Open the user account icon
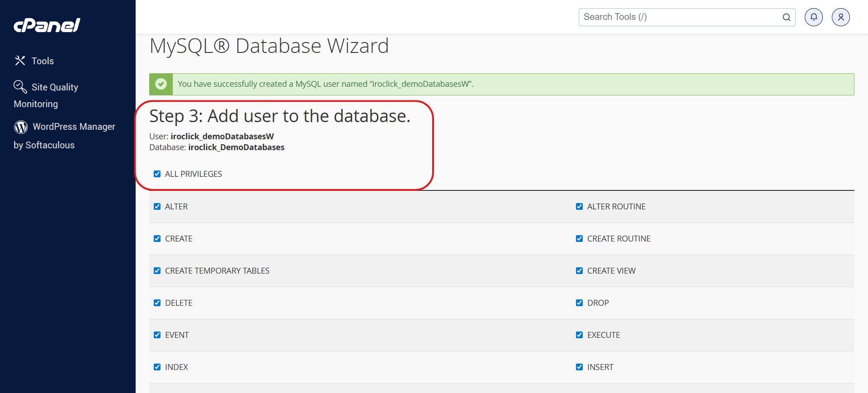The image size is (868, 393). pyautogui.click(x=840, y=17)
